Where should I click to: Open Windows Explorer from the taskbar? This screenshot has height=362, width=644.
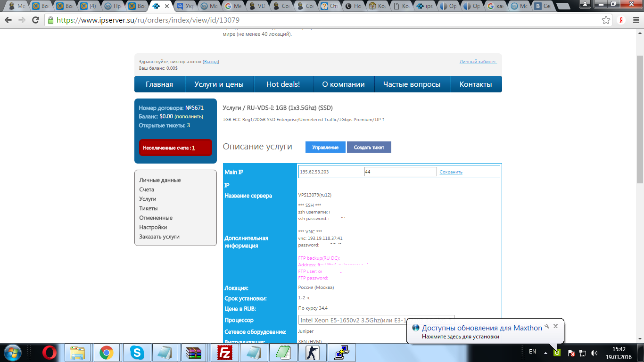(78, 353)
